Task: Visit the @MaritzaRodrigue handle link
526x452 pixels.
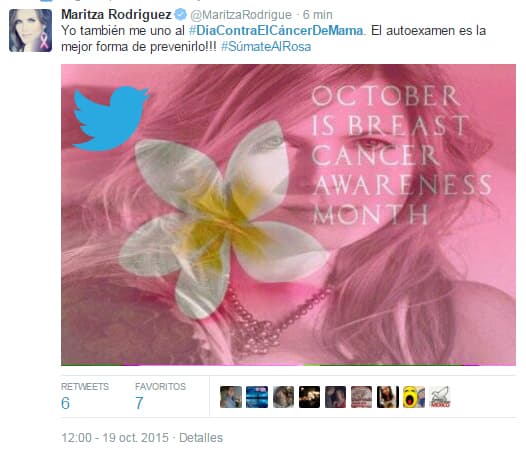Action: tap(241, 15)
